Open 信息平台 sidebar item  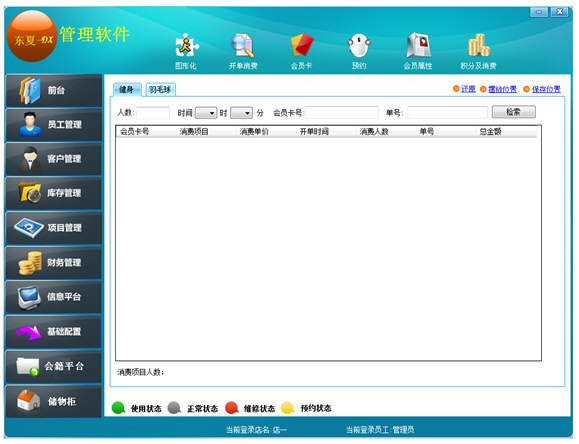54,297
